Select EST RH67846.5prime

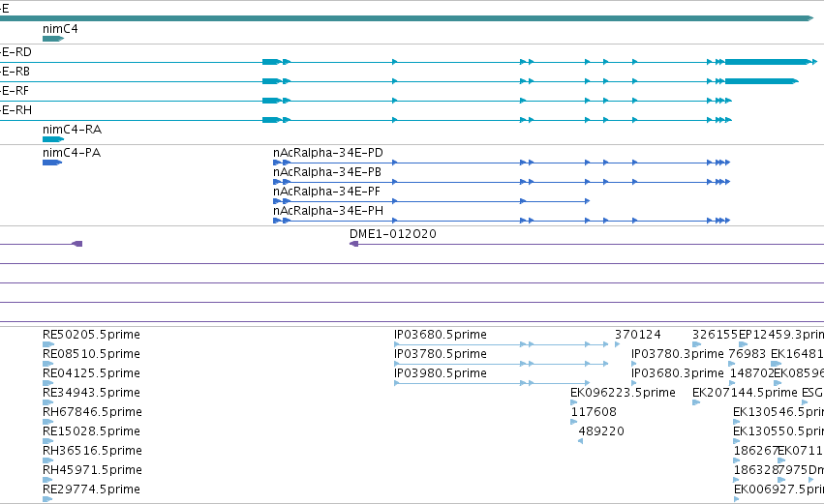coord(93,412)
